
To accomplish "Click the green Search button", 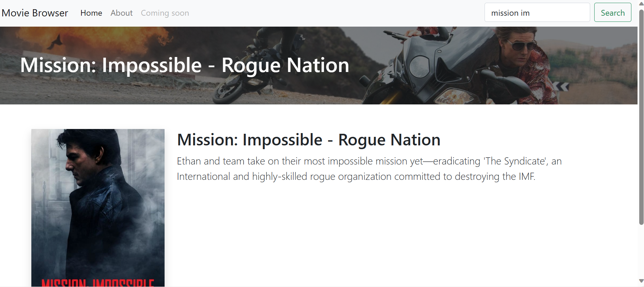I will pos(613,13).
